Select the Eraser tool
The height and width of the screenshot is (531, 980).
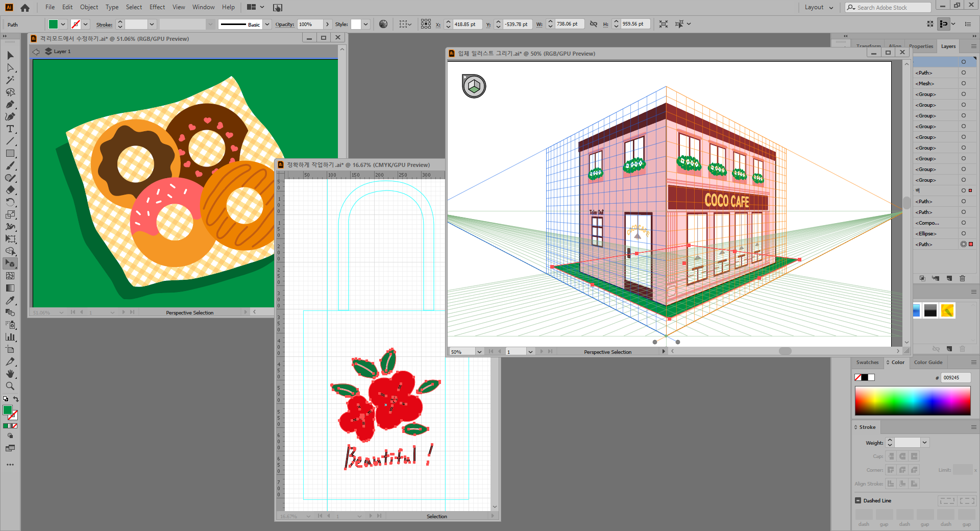(10, 190)
